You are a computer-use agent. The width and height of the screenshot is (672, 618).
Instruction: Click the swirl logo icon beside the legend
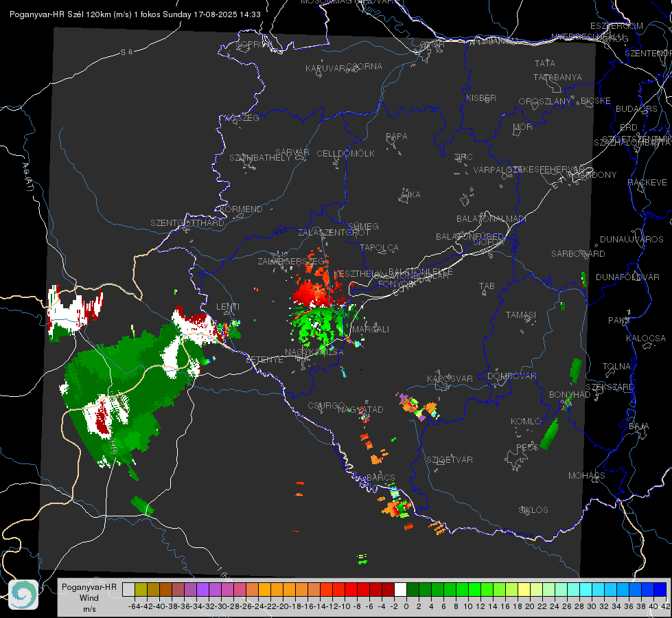click(23, 595)
